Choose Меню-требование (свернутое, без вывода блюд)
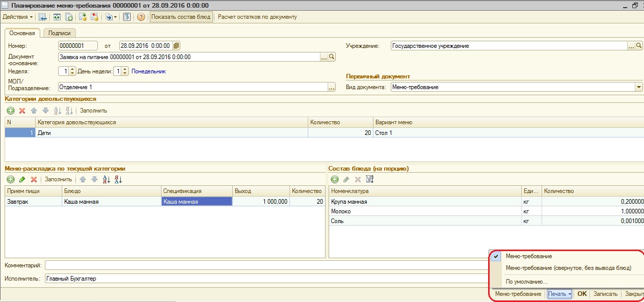 click(x=568, y=268)
